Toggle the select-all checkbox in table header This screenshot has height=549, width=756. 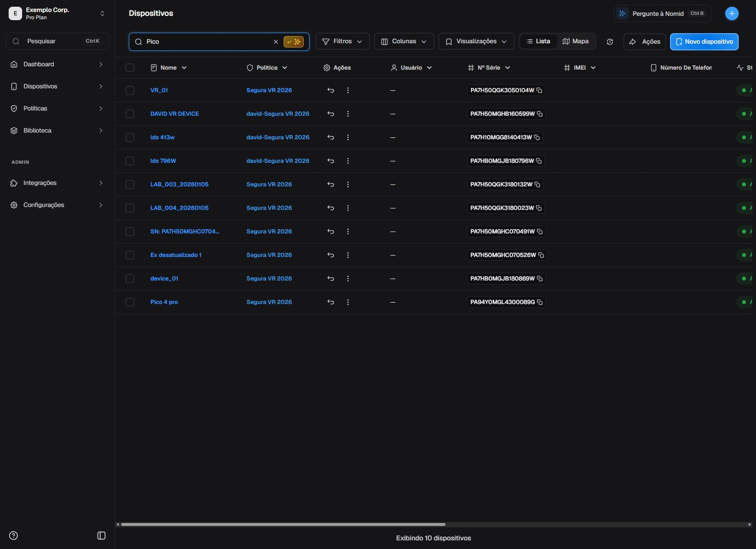[130, 68]
